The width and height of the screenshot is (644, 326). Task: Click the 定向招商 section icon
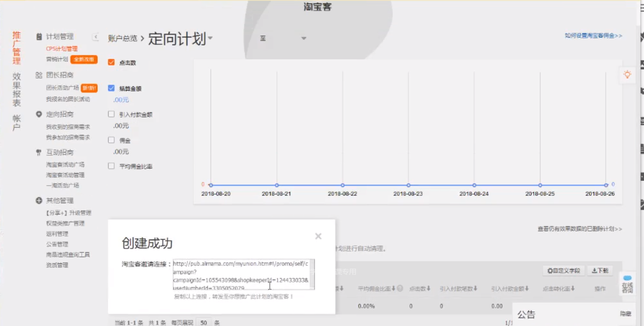39,114
